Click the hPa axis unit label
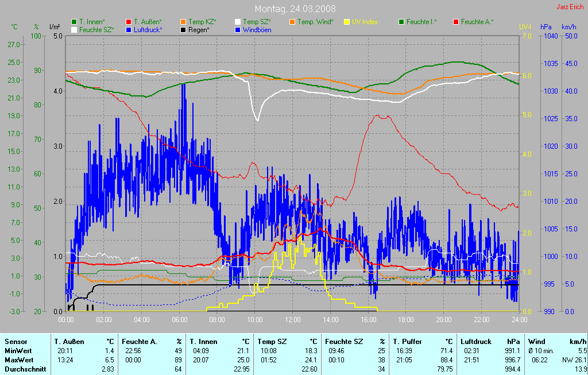Screen dimensions: 588x375 (x=545, y=27)
